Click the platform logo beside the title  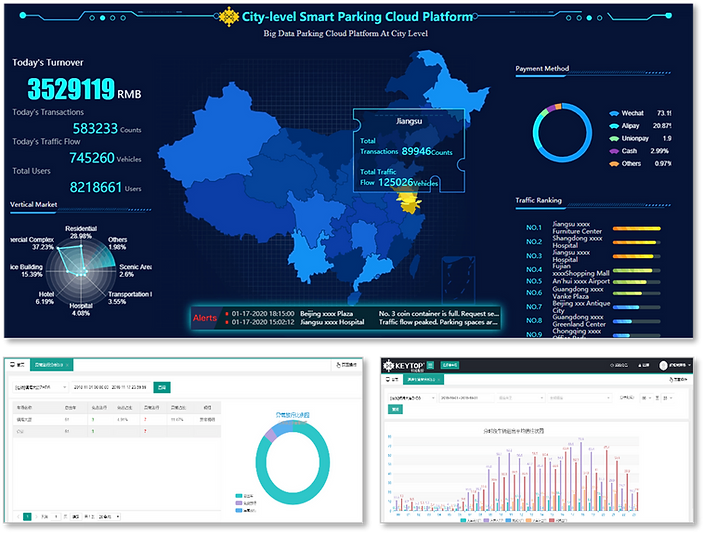click(228, 16)
